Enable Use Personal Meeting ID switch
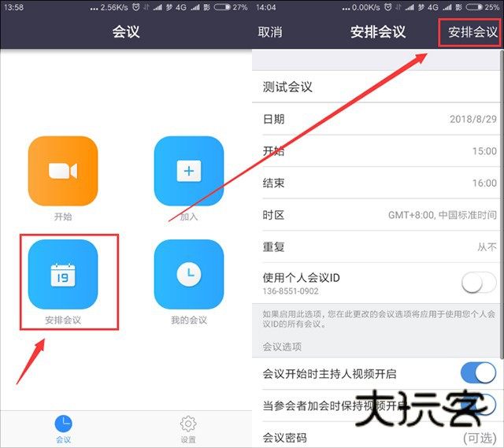The width and height of the screenshot is (504, 448). 478,282
